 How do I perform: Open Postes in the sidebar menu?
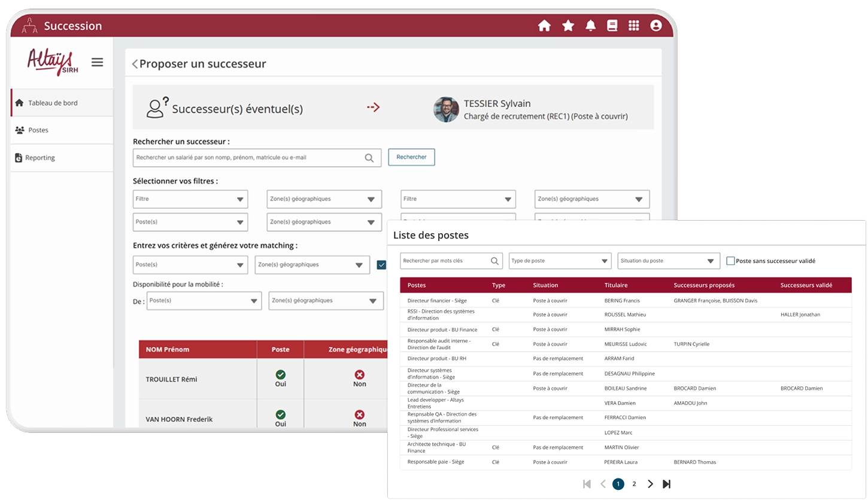[x=38, y=130]
